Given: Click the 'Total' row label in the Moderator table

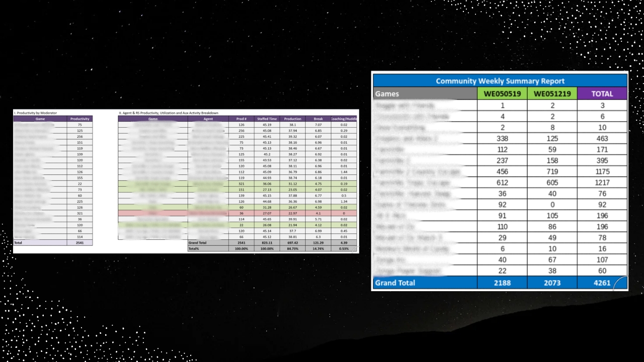Looking at the screenshot, I should 18,243.
